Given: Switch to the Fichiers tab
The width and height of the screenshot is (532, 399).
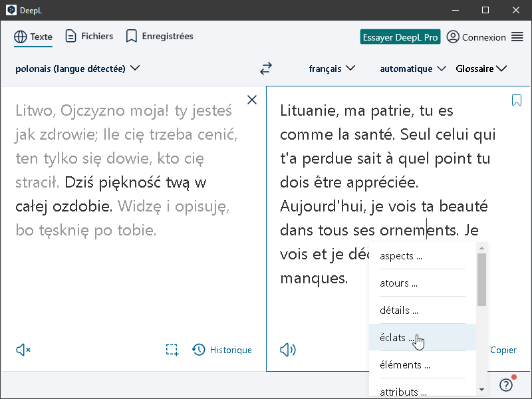Looking at the screenshot, I should coord(89,37).
